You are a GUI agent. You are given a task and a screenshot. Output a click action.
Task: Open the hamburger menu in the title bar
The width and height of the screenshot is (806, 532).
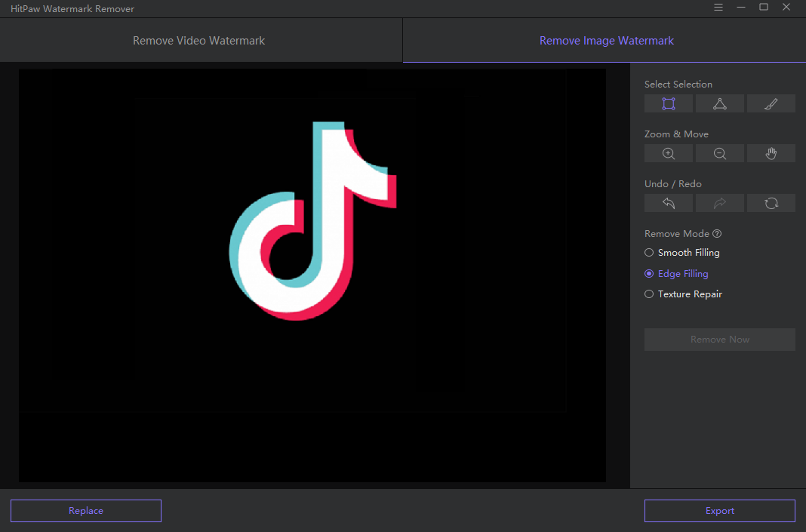[x=718, y=8]
